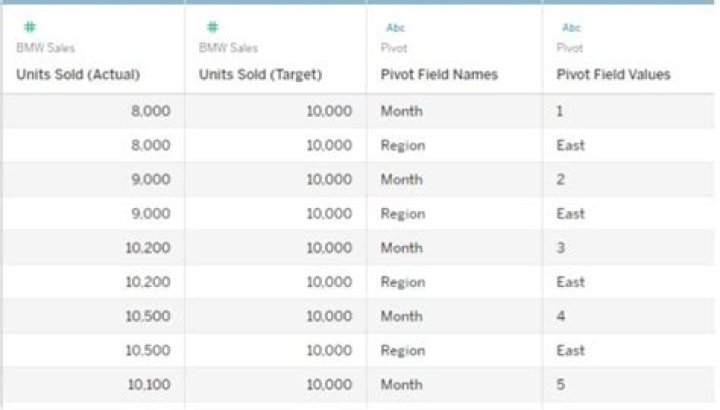720x410 pixels.
Task: Select cell with Pivot Field Value 5
Action: pos(628,385)
